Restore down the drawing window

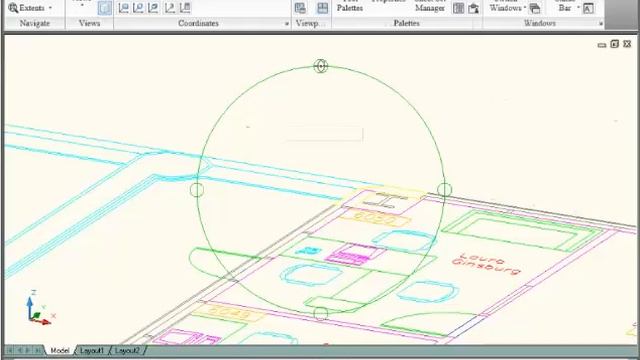[x=614, y=44]
